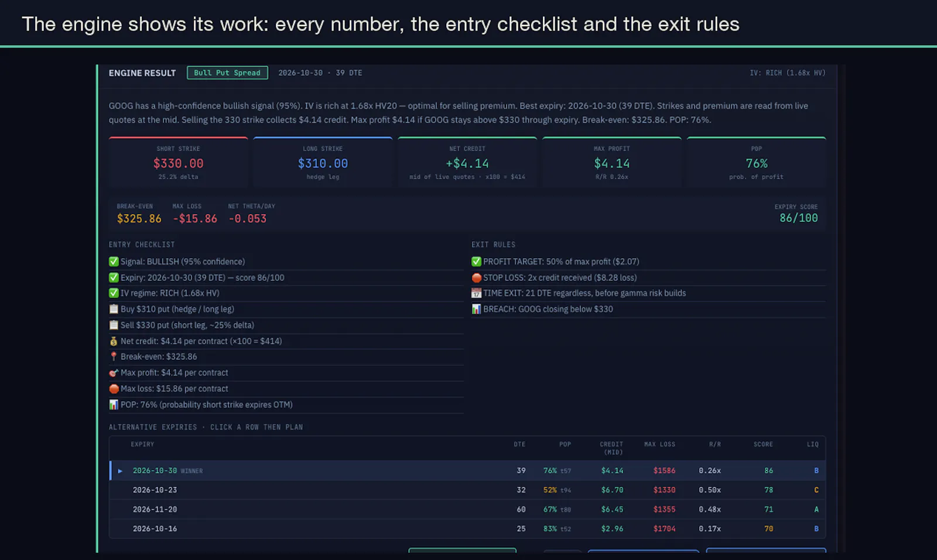Click the POP column header

[565, 444]
